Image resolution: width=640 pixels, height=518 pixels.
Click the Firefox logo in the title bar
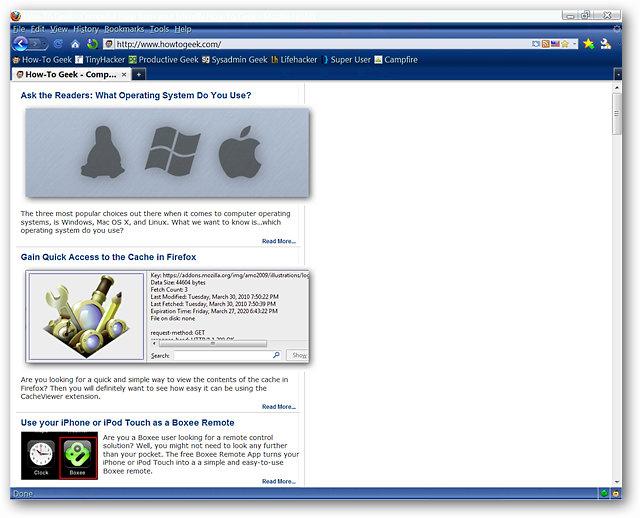16,16
